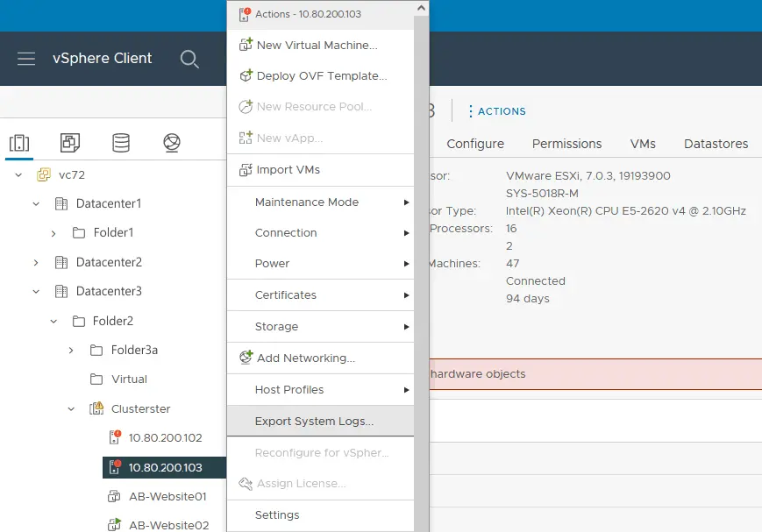The height and width of the screenshot is (532, 762).
Task: Click the Assign License key icon
Action: tap(246, 484)
